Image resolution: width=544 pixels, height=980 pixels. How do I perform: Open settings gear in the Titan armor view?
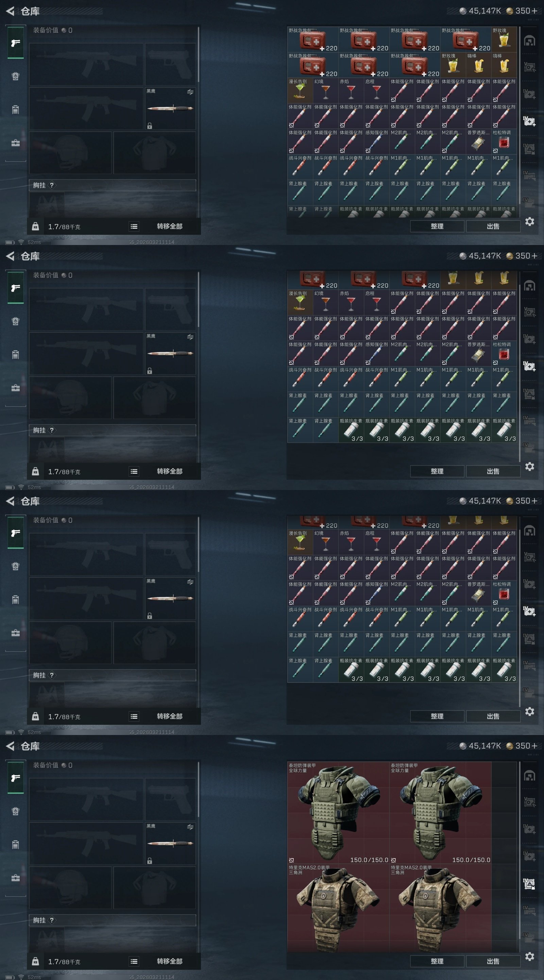pos(530,956)
